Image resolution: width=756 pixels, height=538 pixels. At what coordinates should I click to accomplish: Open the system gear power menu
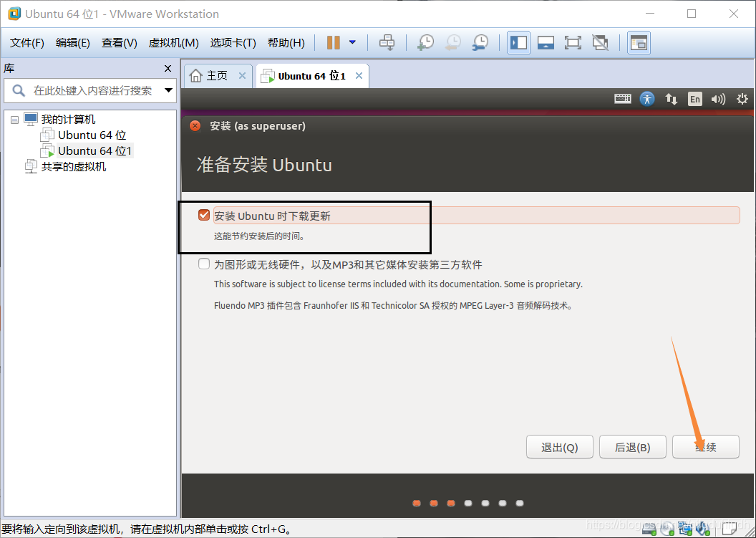click(x=742, y=99)
